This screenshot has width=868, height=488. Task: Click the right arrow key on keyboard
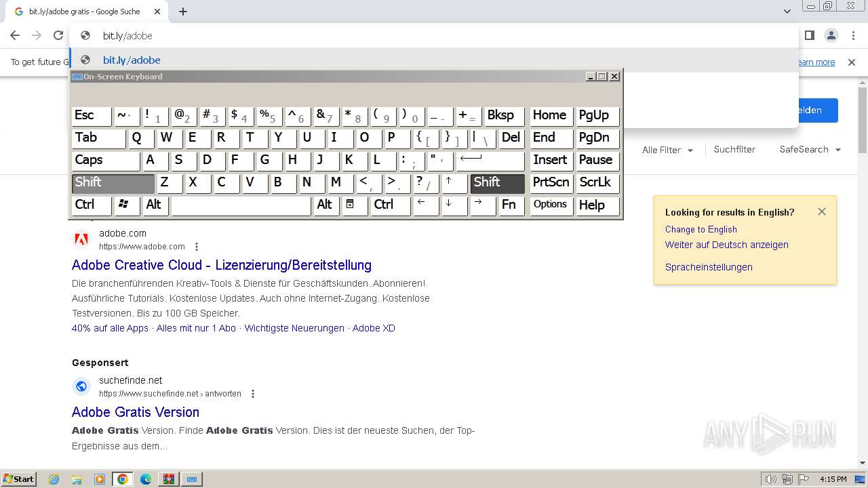pyautogui.click(x=483, y=205)
